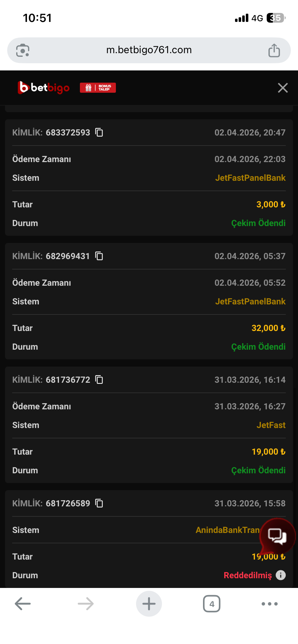This screenshot has height=644, width=298.
Task: Go back to the previous page
Action: point(23,604)
